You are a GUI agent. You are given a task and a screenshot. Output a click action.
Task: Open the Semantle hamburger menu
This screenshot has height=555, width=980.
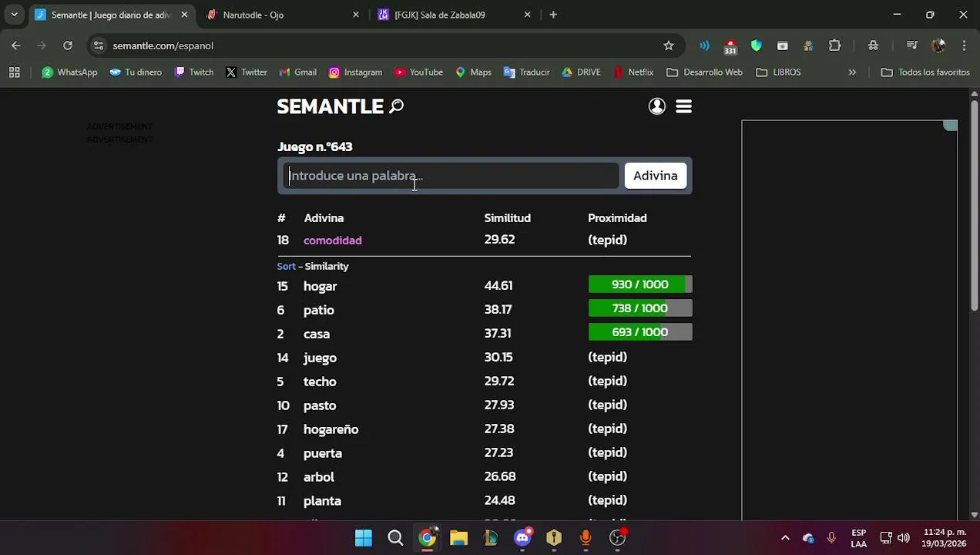(x=683, y=106)
